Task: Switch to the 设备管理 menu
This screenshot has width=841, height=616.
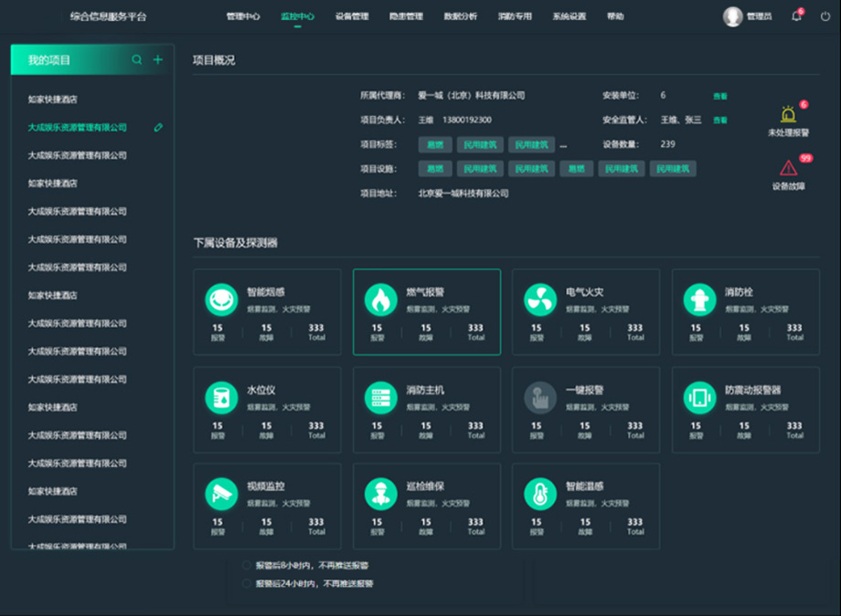Action: [352, 16]
